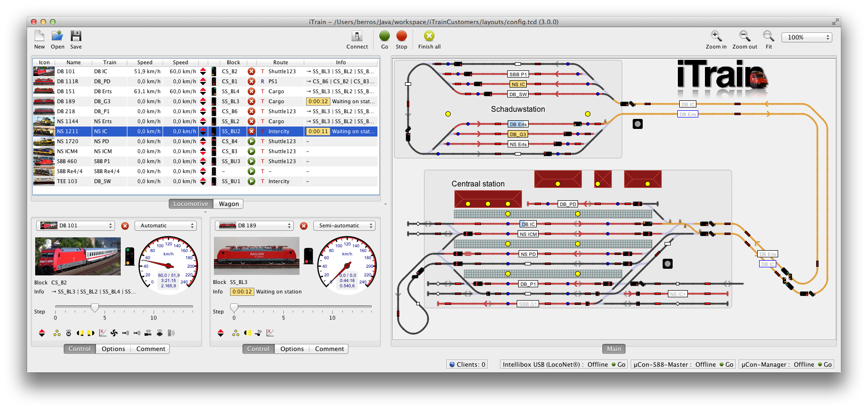Toggle three yellow lights function for DB 101

[x=57, y=333]
